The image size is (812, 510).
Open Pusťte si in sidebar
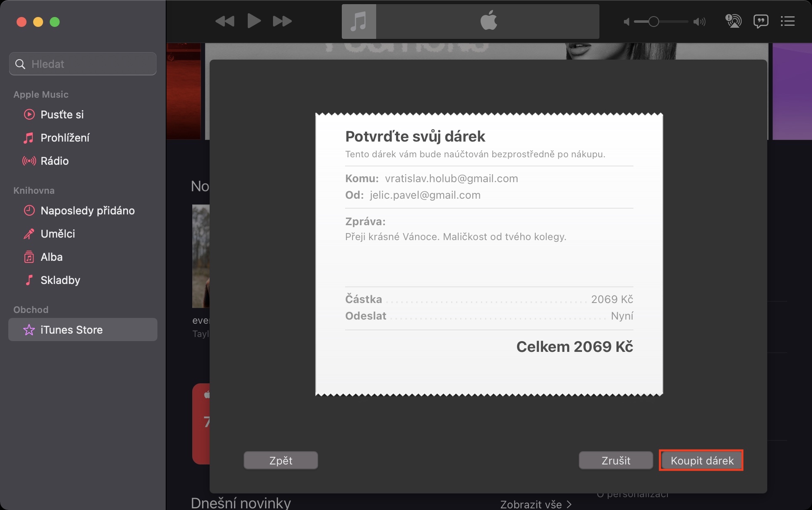[x=62, y=115]
